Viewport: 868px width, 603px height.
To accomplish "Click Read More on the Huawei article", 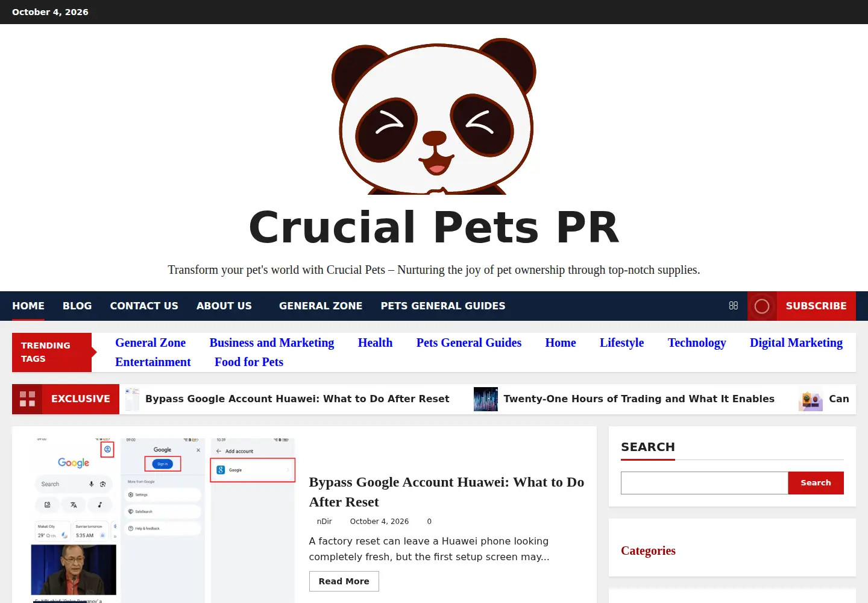I will pos(344,581).
